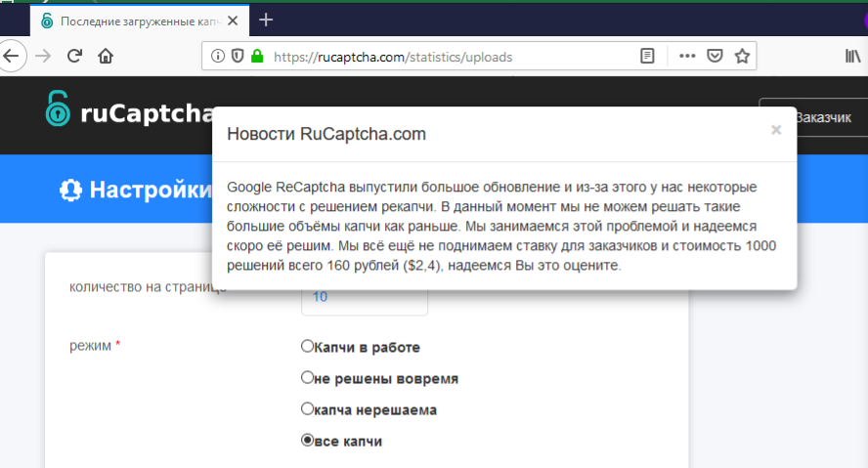Click the 'Настройки' heading text
The width and height of the screenshot is (868, 468).
click(151, 190)
